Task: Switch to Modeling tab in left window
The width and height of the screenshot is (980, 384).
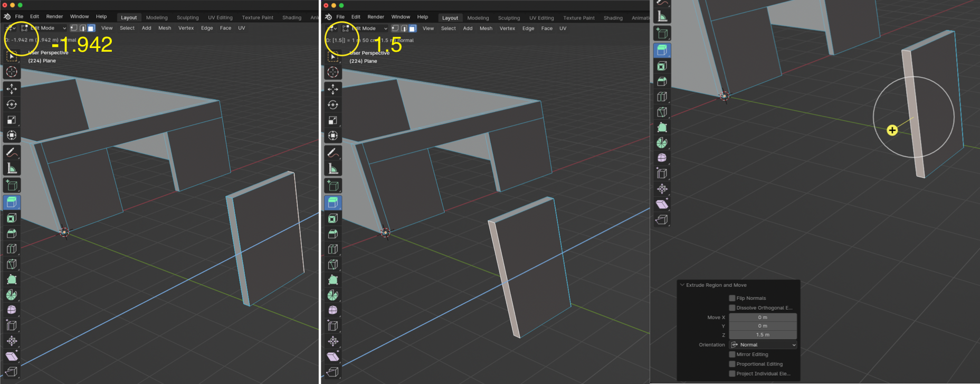Action: tap(157, 17)
